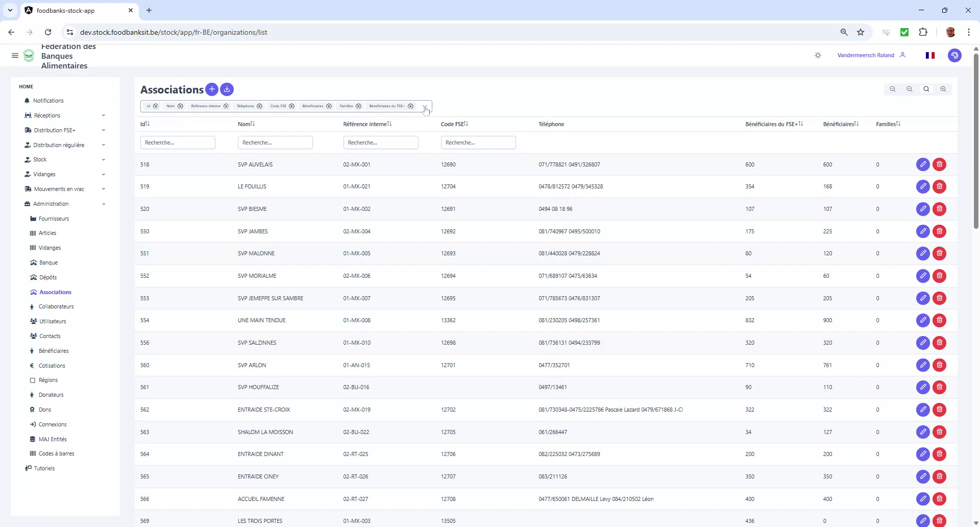Open the search magnifier icon in the toolbar
Image resolution: width=980 pixels, height=527 pixels.
926,89
